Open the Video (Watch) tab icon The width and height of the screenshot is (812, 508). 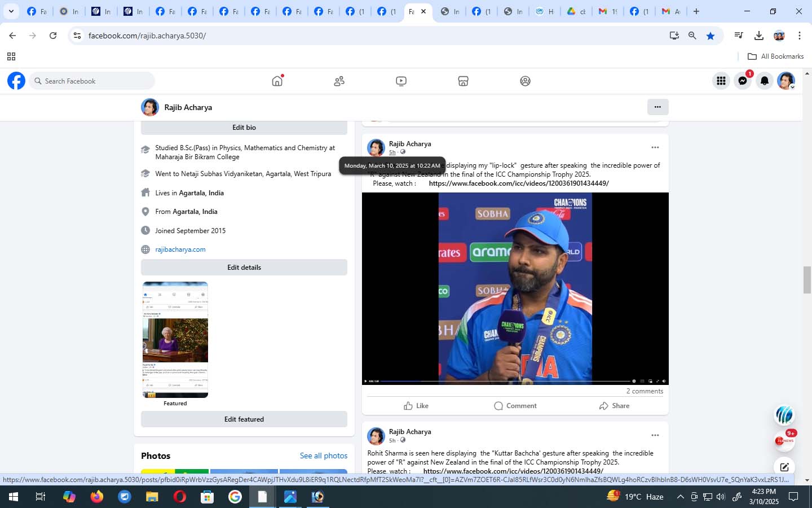[401, 81]
